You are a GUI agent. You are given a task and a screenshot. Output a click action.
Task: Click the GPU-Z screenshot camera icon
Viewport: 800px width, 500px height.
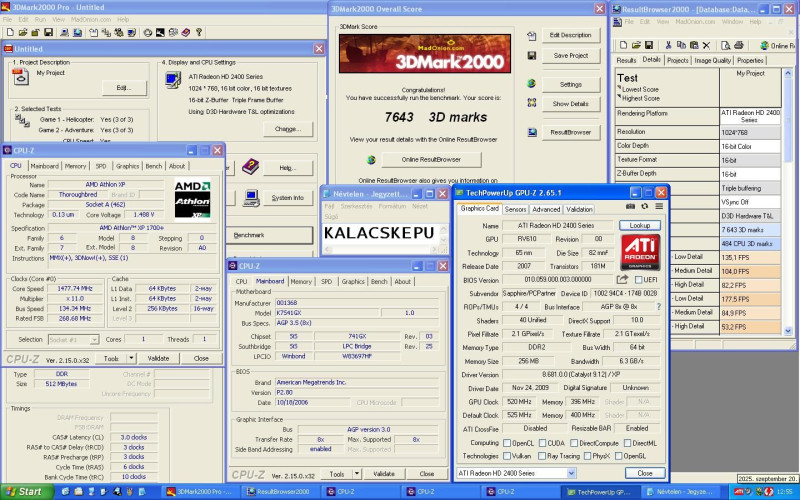click(x=631, y=207)
